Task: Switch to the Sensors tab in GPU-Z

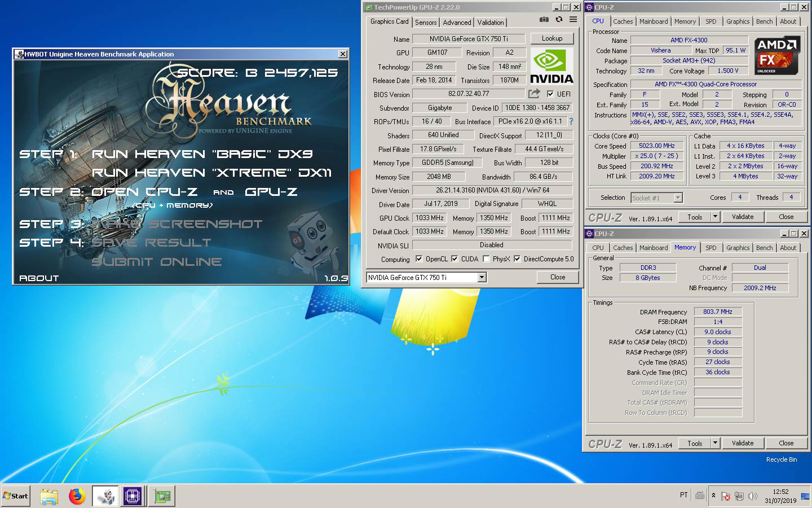Action: click(426, 22)
